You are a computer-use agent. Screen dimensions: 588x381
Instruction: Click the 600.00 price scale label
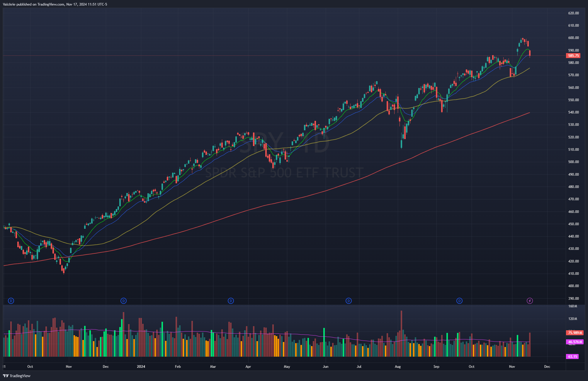[573, 38]
